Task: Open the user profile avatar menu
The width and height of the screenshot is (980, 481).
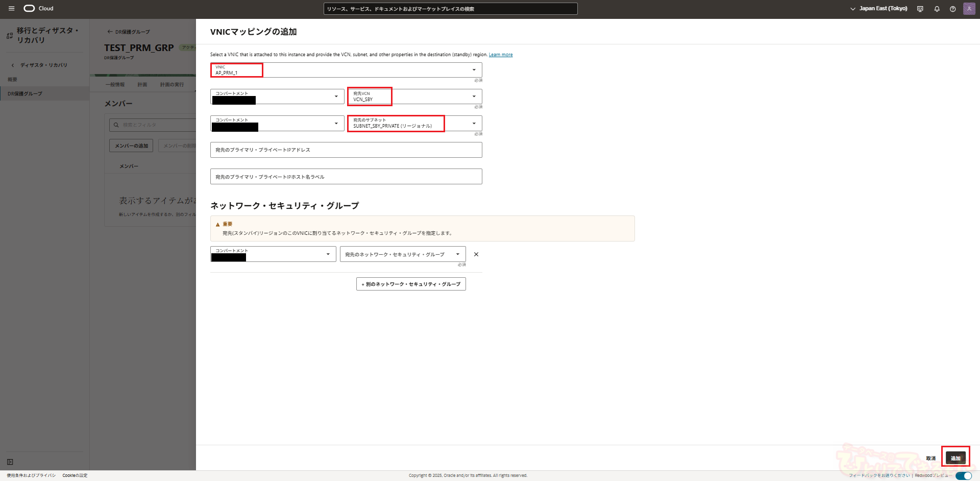Action: pyautogui.click(x=969, y=9)
